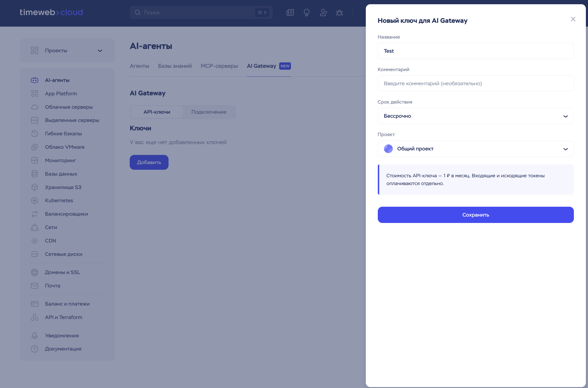Screen dimensions: 588x388
Task: Click the timeweb cloud logo
Action: (x=51, y=12)
